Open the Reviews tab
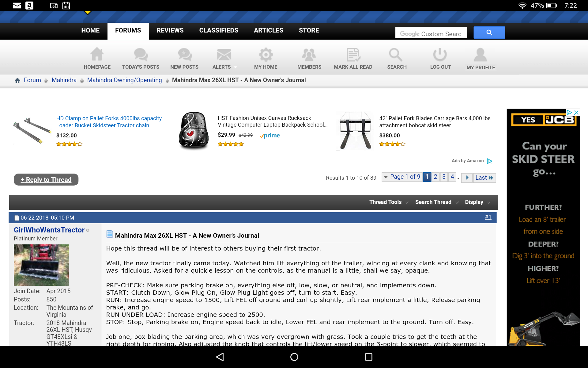The image size is (588, 368). (170, 30)
